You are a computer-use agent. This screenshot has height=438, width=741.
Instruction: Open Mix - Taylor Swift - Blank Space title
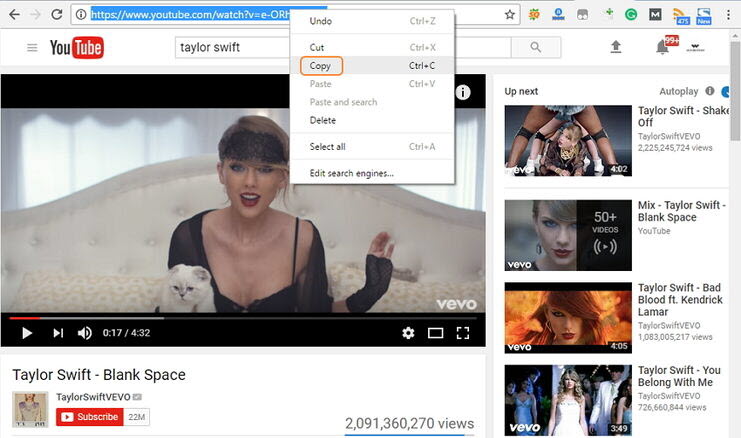pos(682,211)
